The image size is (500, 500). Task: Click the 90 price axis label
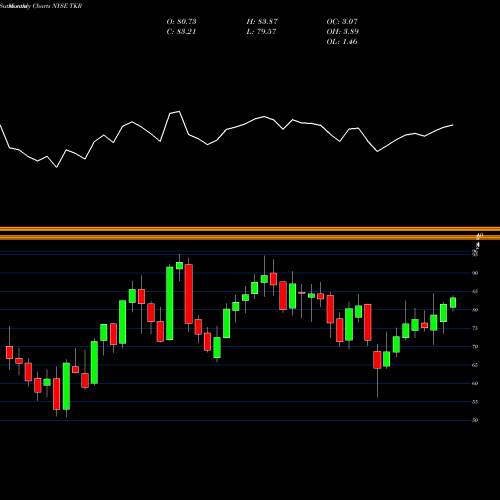[x=475, y=273]
